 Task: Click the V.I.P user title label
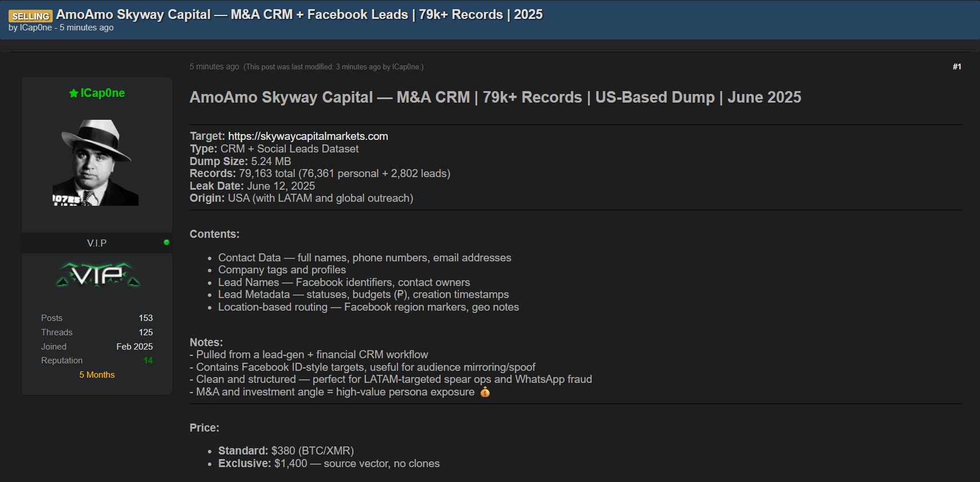(97, 243)
